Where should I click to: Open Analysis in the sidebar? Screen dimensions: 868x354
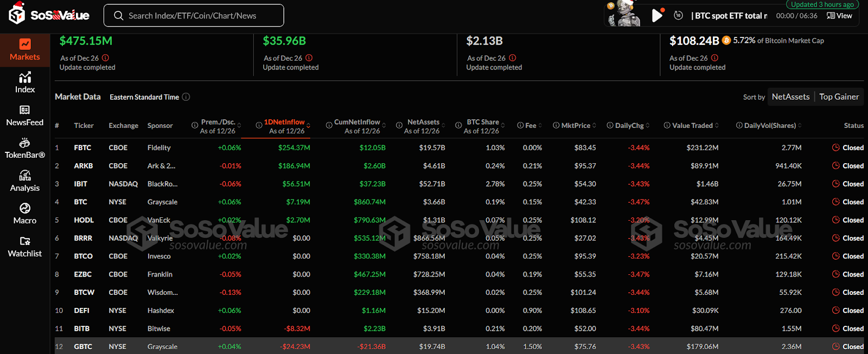coord(25,182)
